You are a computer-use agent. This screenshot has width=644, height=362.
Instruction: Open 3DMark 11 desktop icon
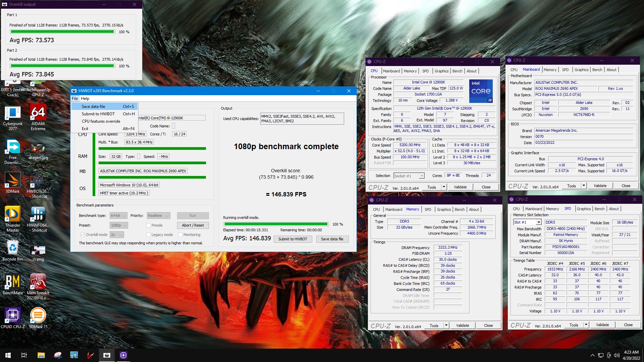pyautogui.click(x=38, y=318)
